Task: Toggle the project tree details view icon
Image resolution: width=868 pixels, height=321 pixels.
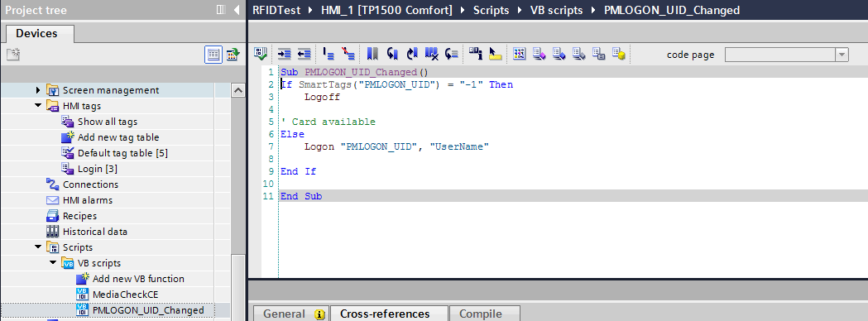Action: (x=213, y=55)
